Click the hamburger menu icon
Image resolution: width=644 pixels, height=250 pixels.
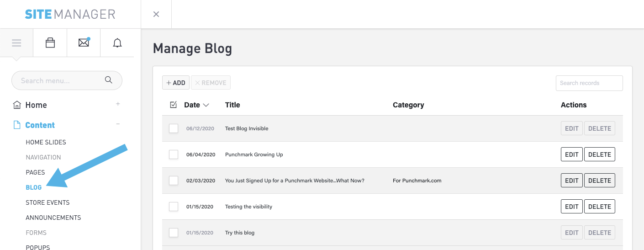pos(16,43)
